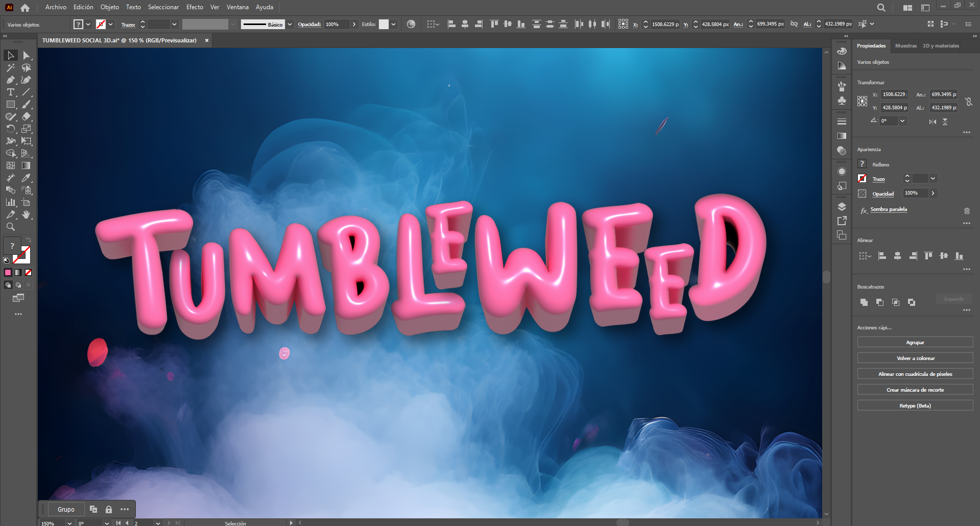The image size is (980, 526).
Task: Select the Curvature tool
Action: point(27,80)
